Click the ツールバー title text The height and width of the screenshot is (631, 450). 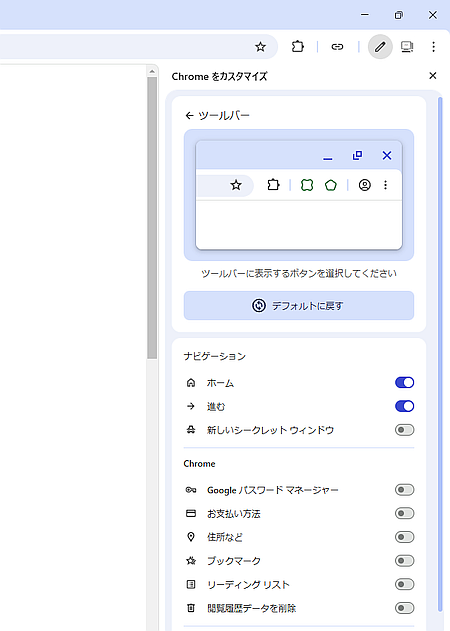[224, 116]
